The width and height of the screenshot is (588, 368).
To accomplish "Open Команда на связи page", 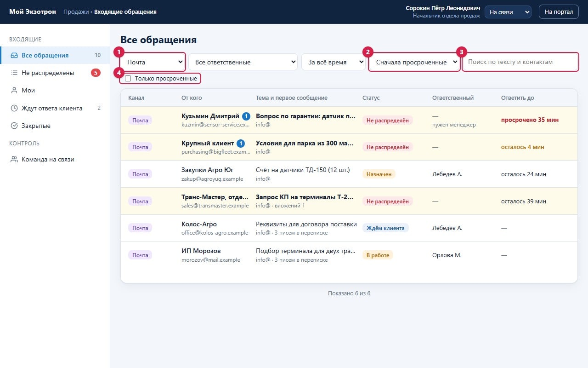I will pos(55,159).
